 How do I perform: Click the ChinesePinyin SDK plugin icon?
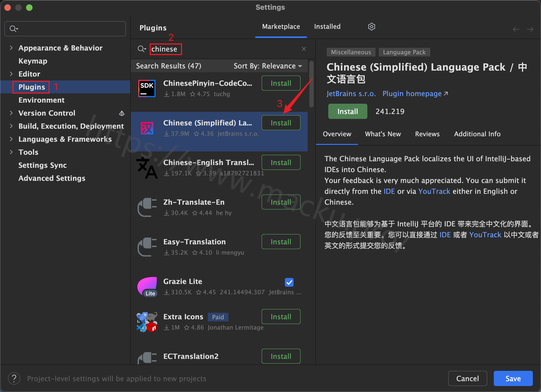(x=147, y=88)
